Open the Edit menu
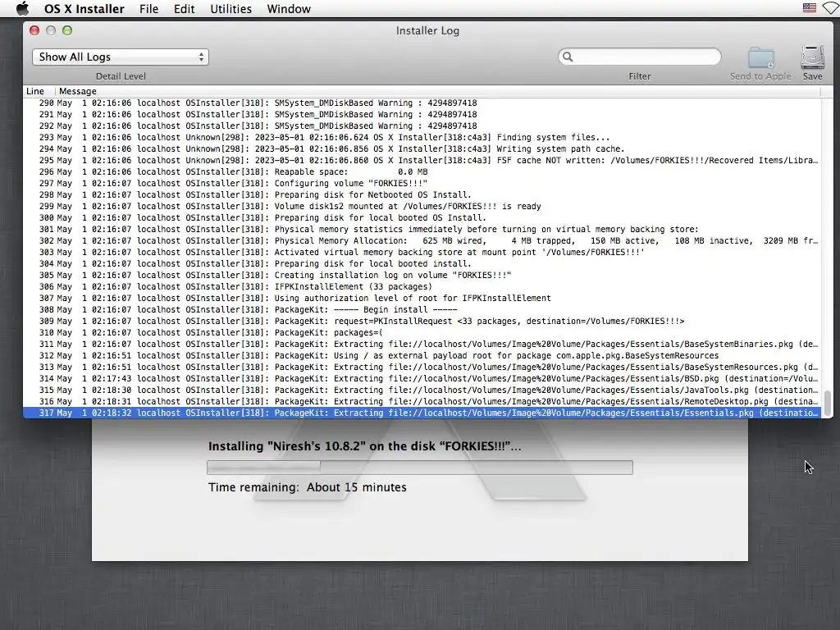Viewport: 840px width, 630px height. (184, 9)
